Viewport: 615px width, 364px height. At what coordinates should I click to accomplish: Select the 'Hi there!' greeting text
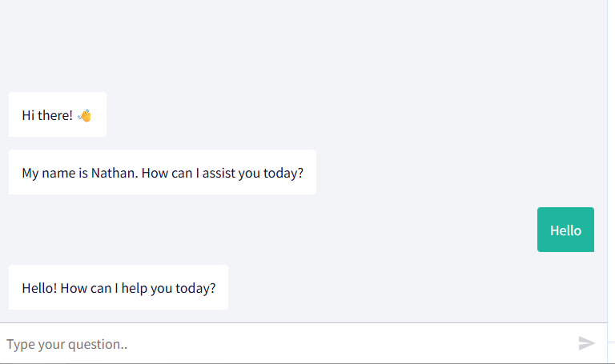tap(47, 115)
